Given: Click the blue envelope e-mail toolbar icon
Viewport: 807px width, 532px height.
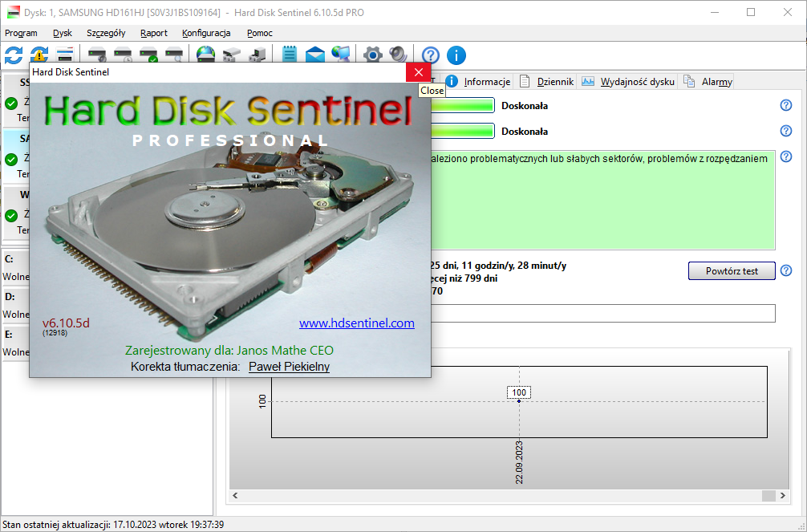Looking at the screenshot, I should [315, 55].
